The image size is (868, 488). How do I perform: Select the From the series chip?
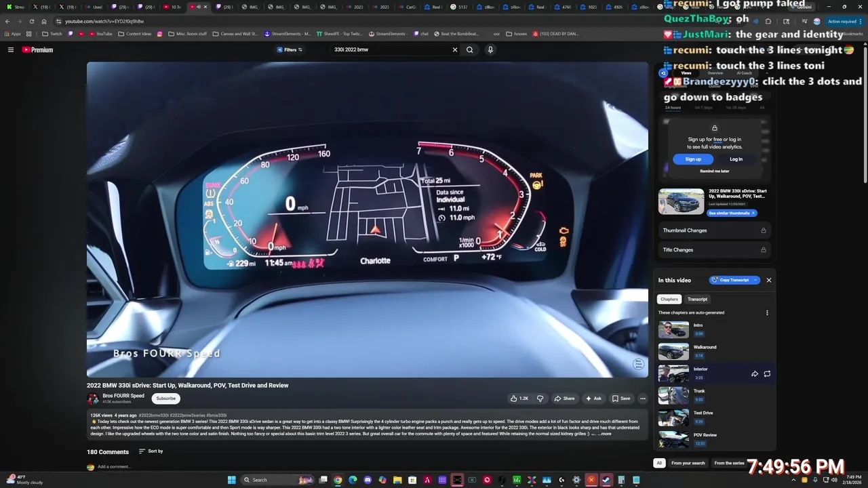[x=729, y=463]
